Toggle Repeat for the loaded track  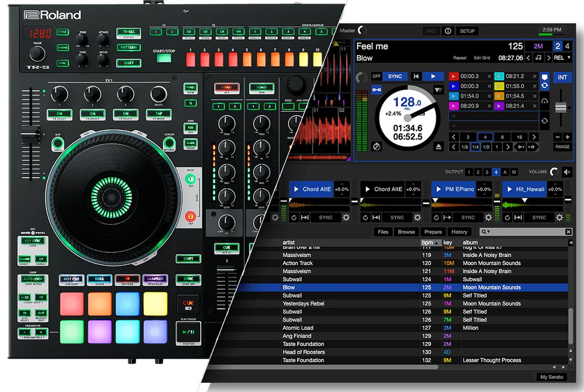coord(460,58)
